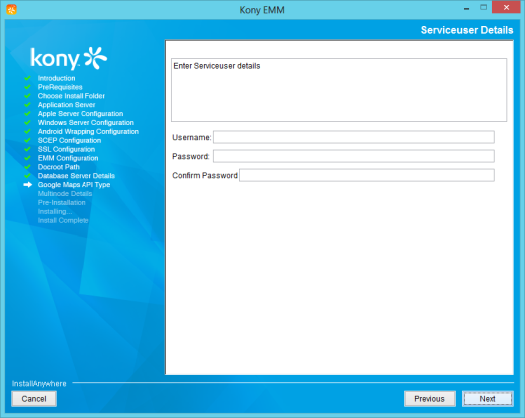Click the 'SSL Configuration' step label
525x418 pixels.
tap(66, 149)
